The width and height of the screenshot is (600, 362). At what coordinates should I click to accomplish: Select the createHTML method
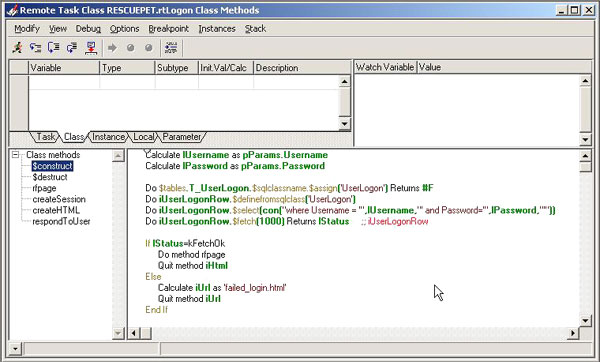click(56, 210)
